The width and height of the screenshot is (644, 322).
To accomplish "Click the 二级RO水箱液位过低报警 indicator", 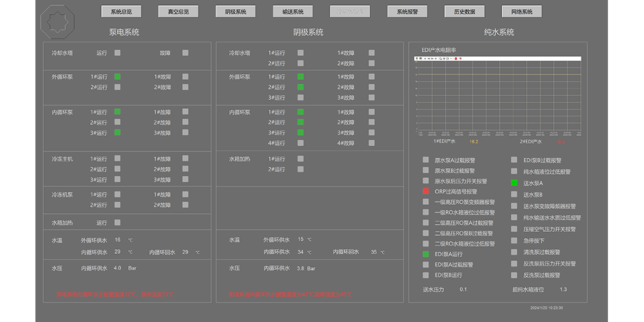I will click(x=426, y=243).
